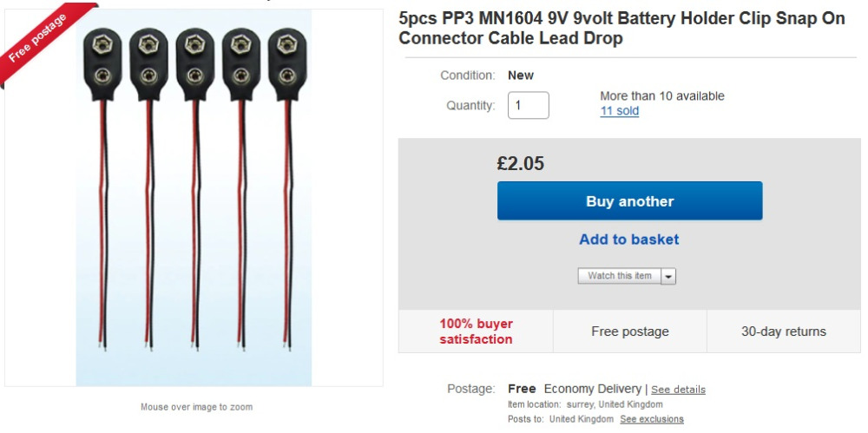The image size is (868, 433).
Task: Click the Economy Delivery postage text
Action: 592,389
